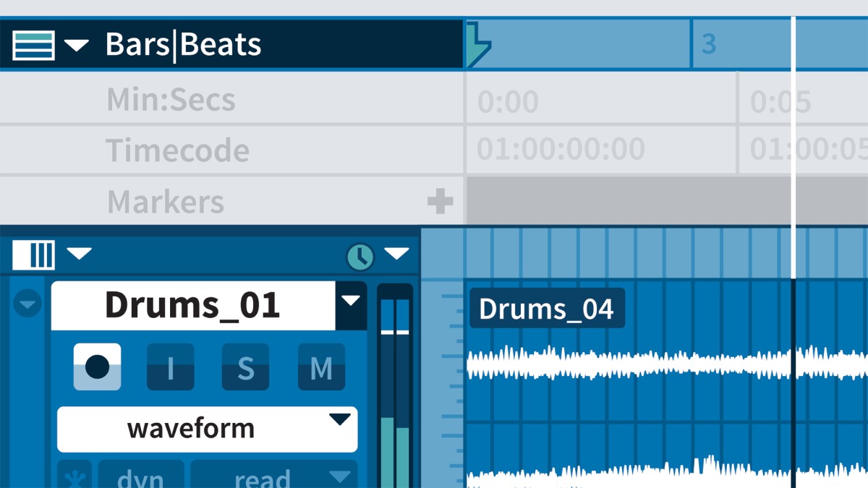Open the Drums_01 playlist selector arrow
Image resolution: width=868 pixels, height=488 pixels.
click(352, 306)
